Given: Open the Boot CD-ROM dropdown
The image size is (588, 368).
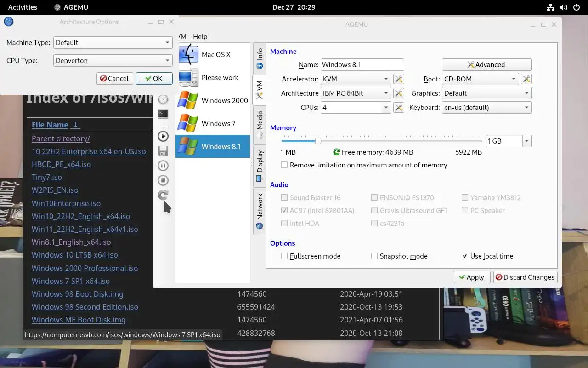Looking at the screenshot, I should pyautogui.click(x=481, y=79).
